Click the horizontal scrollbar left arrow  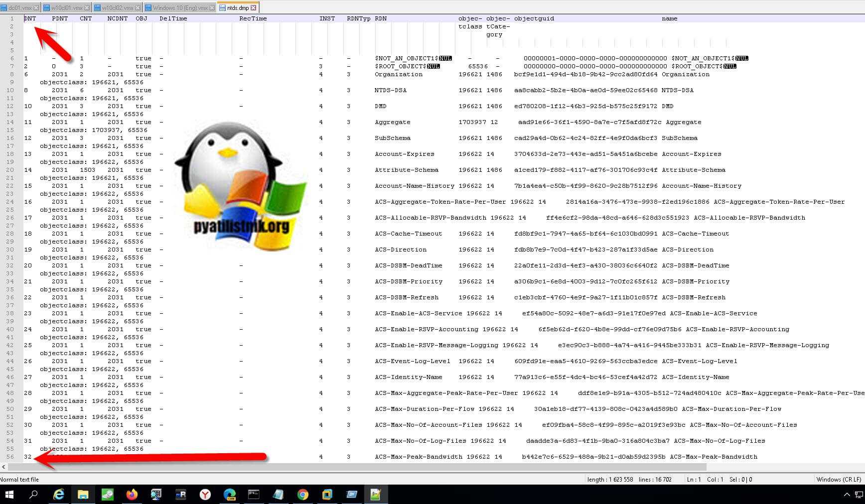(x=4, y=467)
